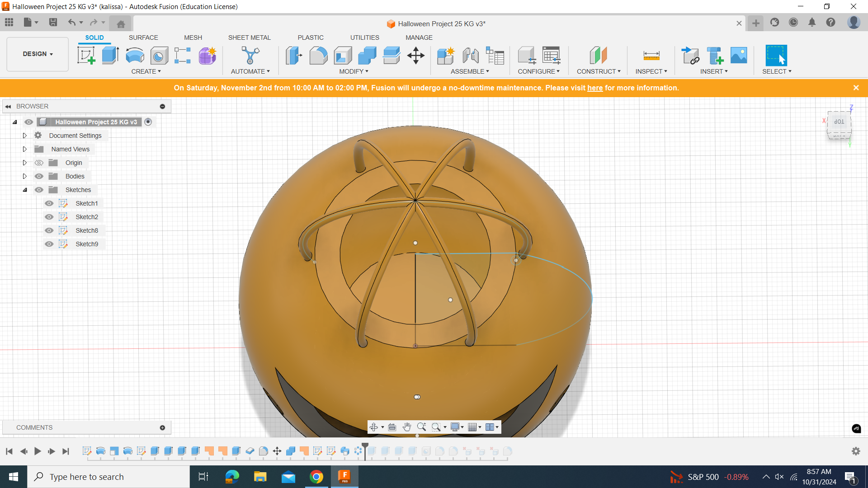Select the Measure tool
The image size is (868, 488).
click(x=651, y=56)
